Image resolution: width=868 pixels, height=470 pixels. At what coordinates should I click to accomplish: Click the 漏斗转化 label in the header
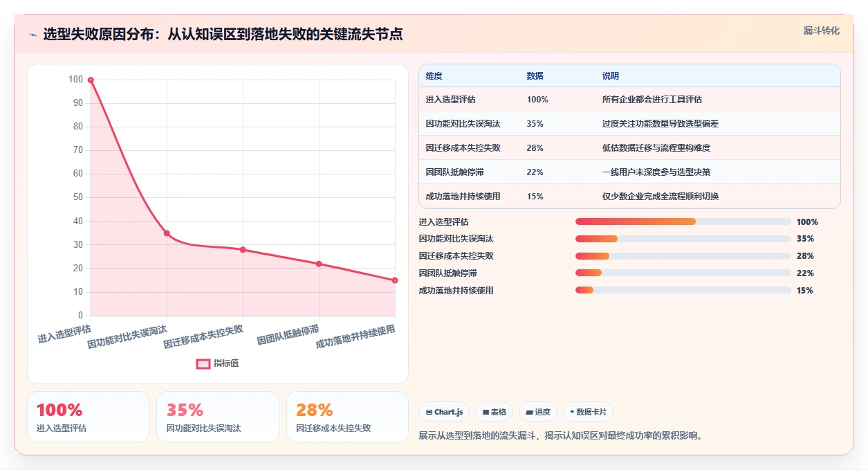[822, 30]
